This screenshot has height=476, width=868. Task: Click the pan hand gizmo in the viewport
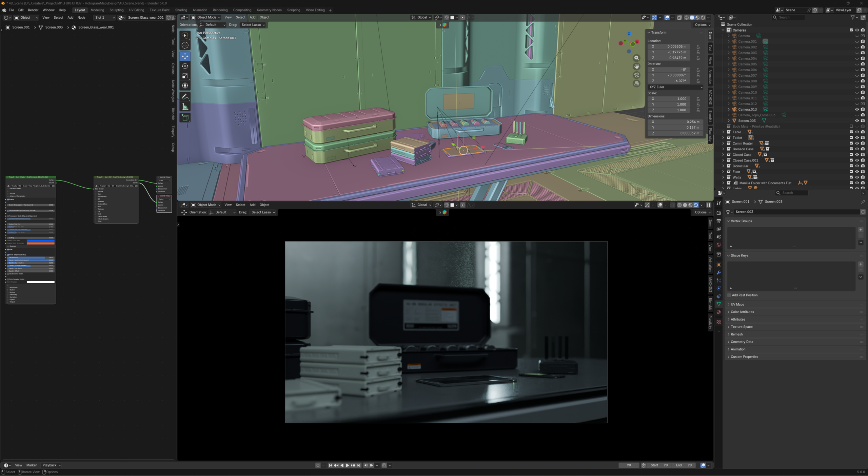pyautogui.click(x=636, y=66)
